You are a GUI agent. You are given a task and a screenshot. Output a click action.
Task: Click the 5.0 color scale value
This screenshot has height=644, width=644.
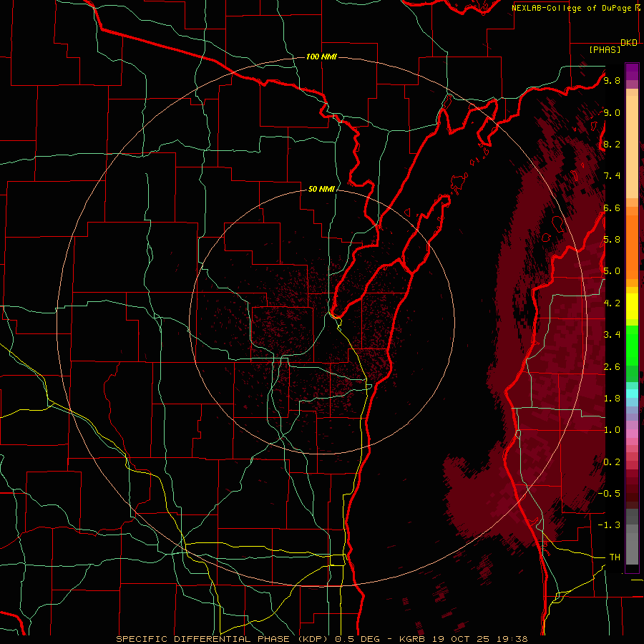click(612, 271)
